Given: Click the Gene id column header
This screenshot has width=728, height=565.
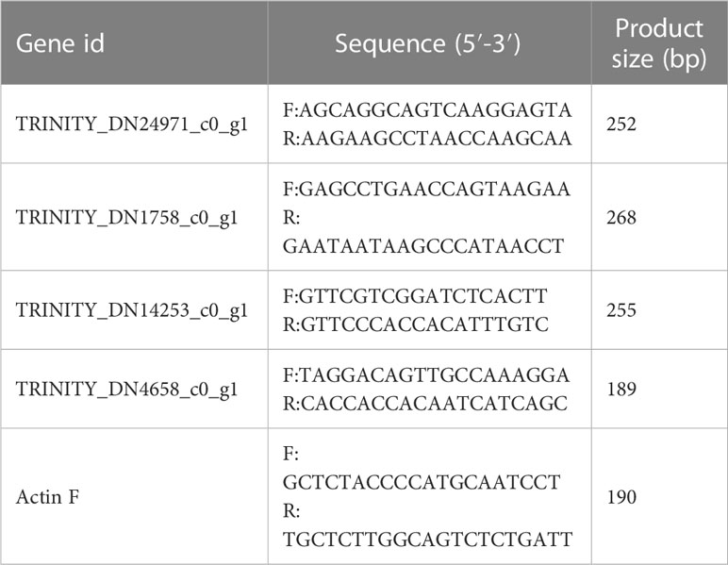Looking at the screenshot, I should [60, 43].
